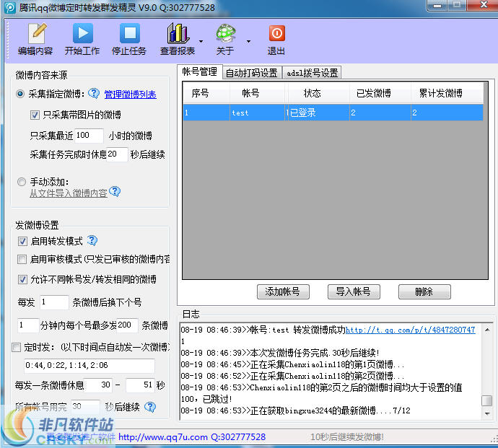Click the 正在获取bingxue3244的最新微博 log line
The image size is (498, 448).
coord(295,411)
